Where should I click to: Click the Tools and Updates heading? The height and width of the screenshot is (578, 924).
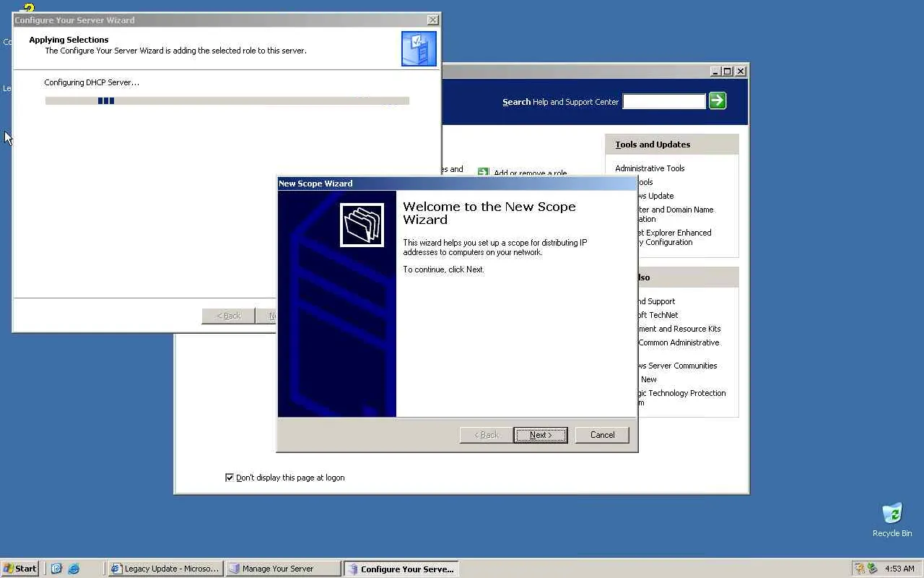click(653, 144)
